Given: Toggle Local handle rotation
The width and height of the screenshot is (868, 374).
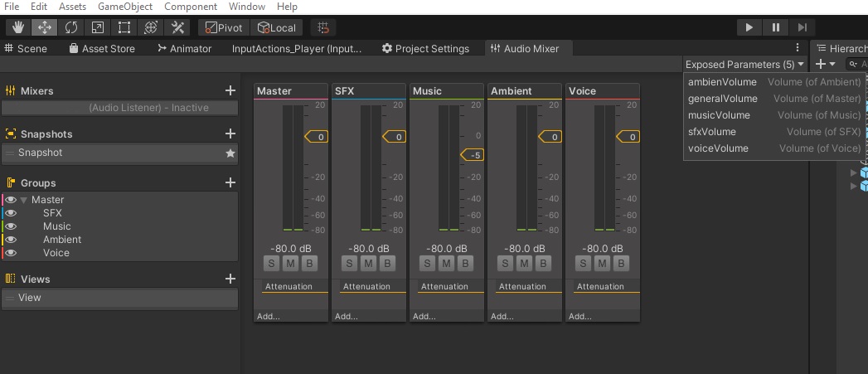Looking at the screenshot, I should (277, 27).
